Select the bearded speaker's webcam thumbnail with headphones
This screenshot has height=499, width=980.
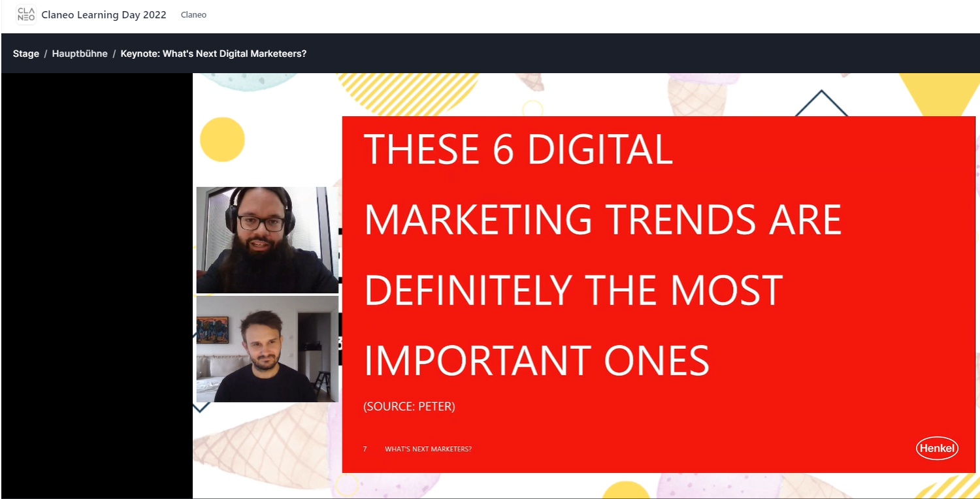267,240
